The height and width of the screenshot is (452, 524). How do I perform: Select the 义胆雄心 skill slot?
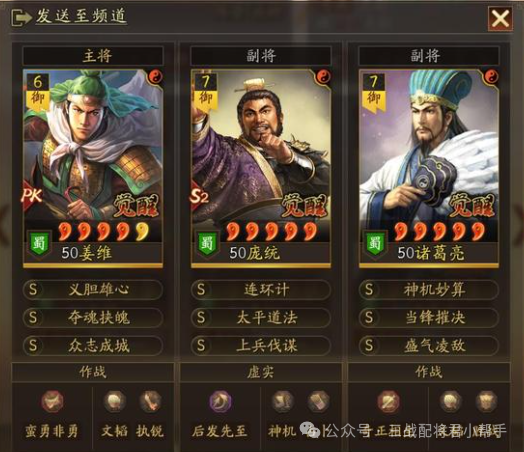click(93, 290)
